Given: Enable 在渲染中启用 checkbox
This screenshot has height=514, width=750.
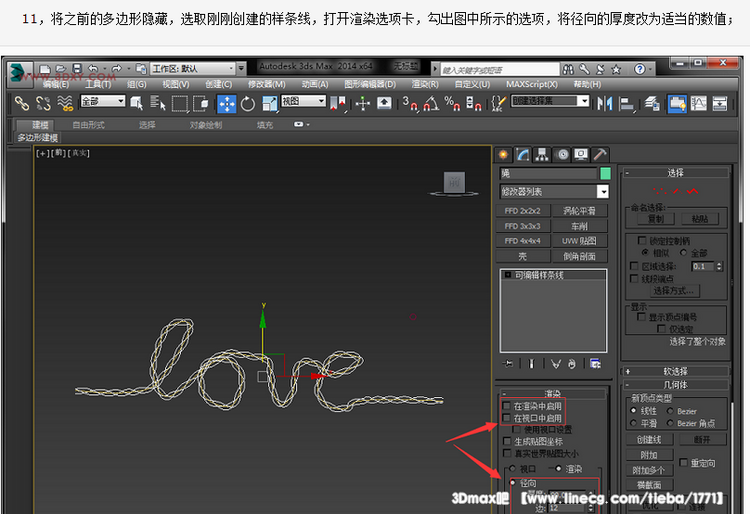Looking at the screenshot, I should pyautogui.click(x=507, y=406).
